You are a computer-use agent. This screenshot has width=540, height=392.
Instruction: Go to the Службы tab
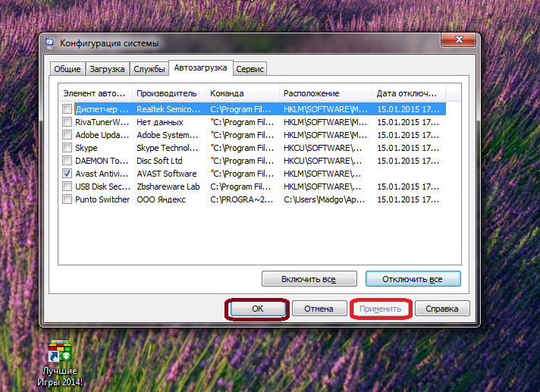149,69
